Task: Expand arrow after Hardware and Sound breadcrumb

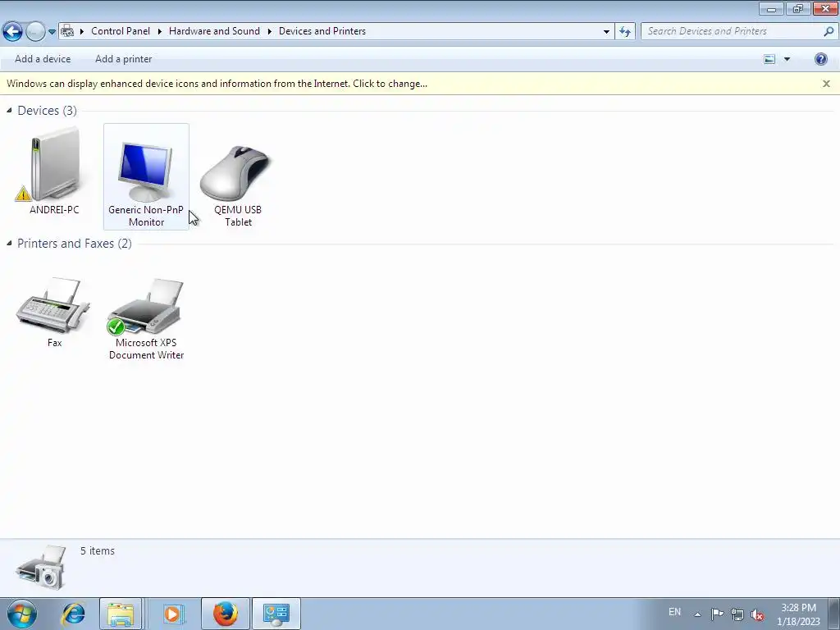Action: tap(269, 31)
